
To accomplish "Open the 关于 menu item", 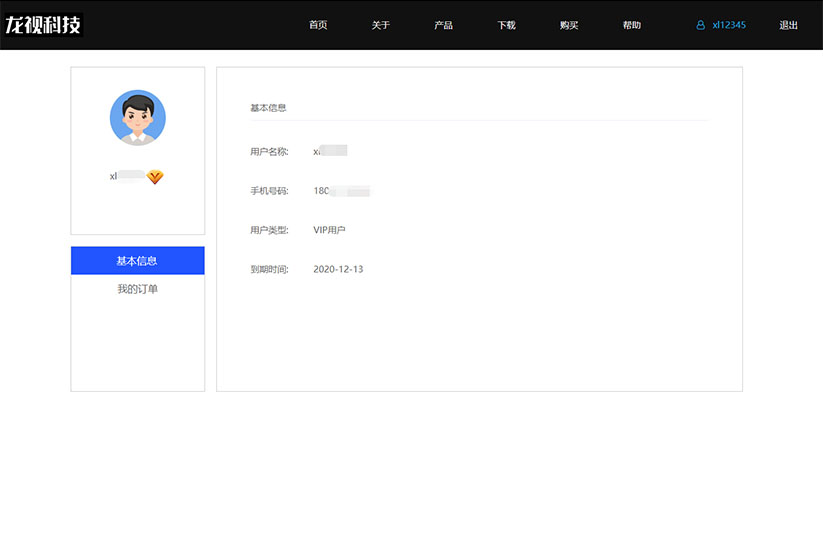I will tap(381, 25).
